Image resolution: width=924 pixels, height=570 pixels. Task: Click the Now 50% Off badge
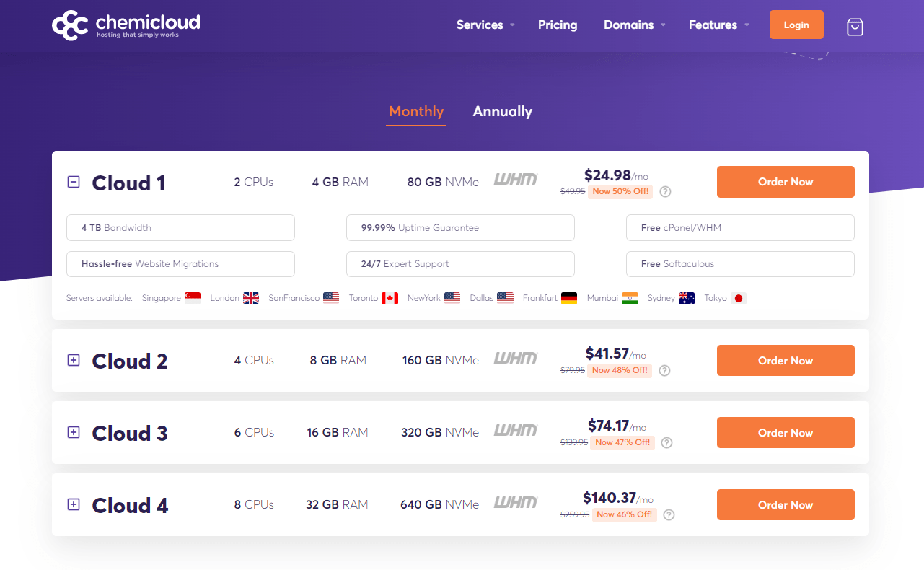click(620, 192)
